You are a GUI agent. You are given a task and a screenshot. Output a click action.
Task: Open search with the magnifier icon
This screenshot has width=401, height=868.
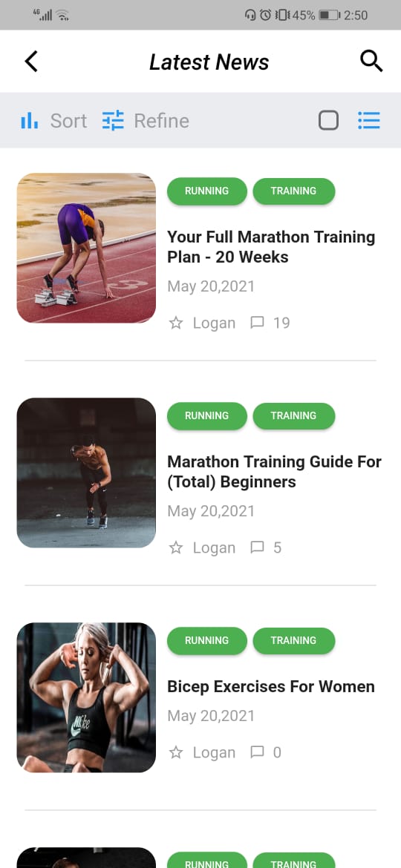coord(371,61)
